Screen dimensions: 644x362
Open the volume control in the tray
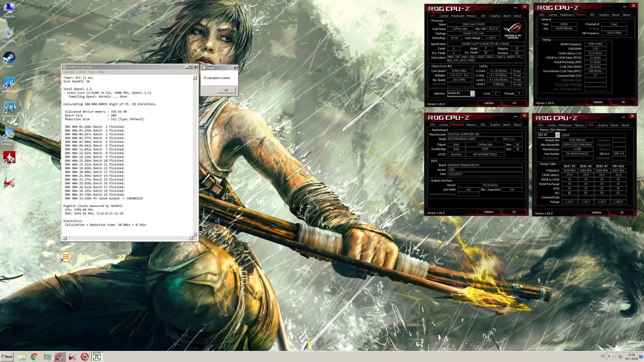click(615, 356)
